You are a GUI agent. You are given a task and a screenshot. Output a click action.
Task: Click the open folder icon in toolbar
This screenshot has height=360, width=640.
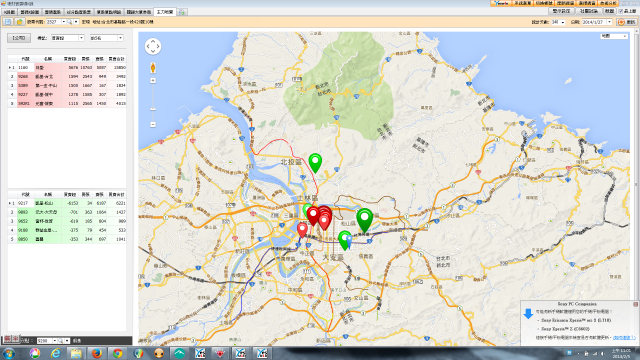click(x=19, y=22)
